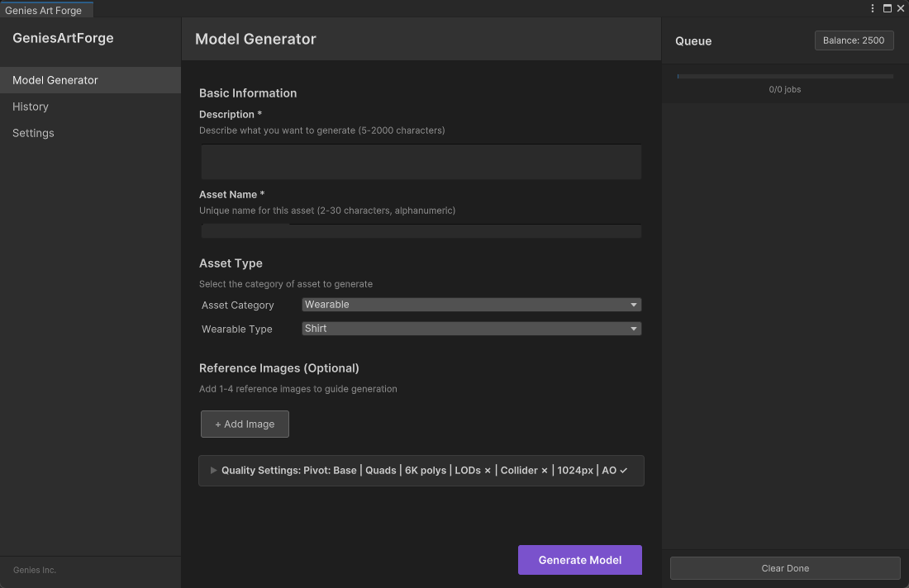Open the window options kebab menu
Screen dimensions: 909x588
[x=873, y=8]
